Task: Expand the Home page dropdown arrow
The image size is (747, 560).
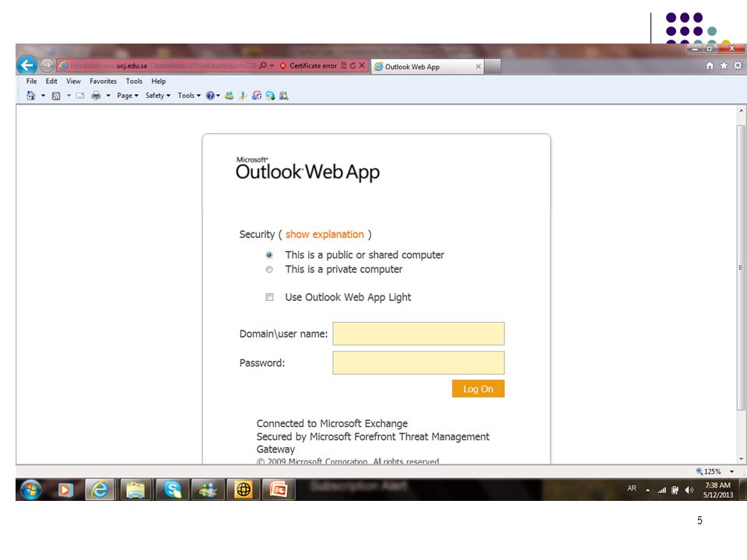Action: coord(43,96)
